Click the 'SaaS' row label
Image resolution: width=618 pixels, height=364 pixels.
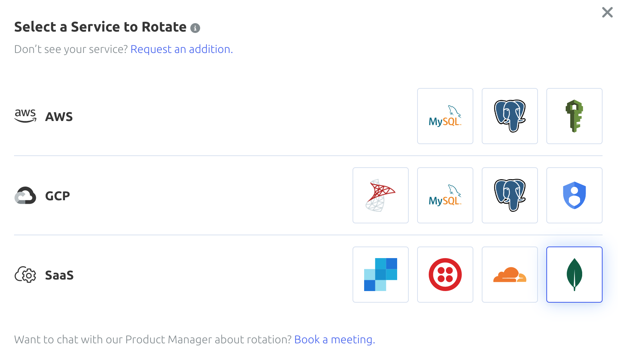click(59, 275)
